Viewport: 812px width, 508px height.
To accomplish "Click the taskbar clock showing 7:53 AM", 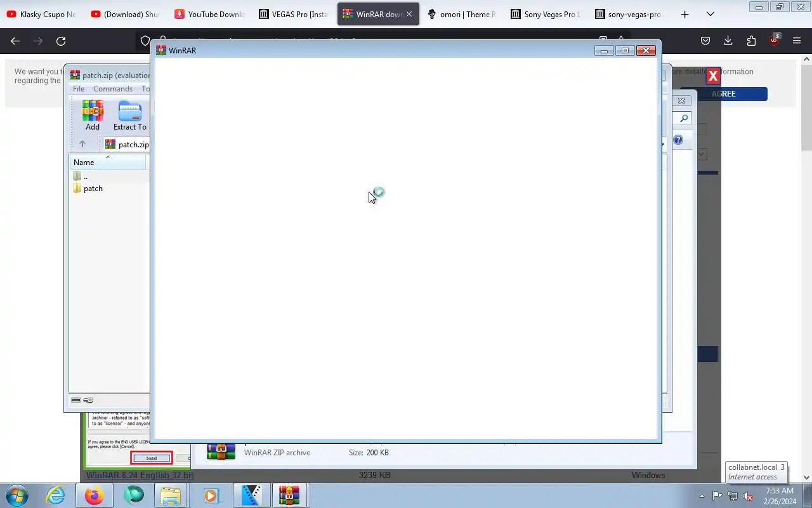I will [780, 496].
